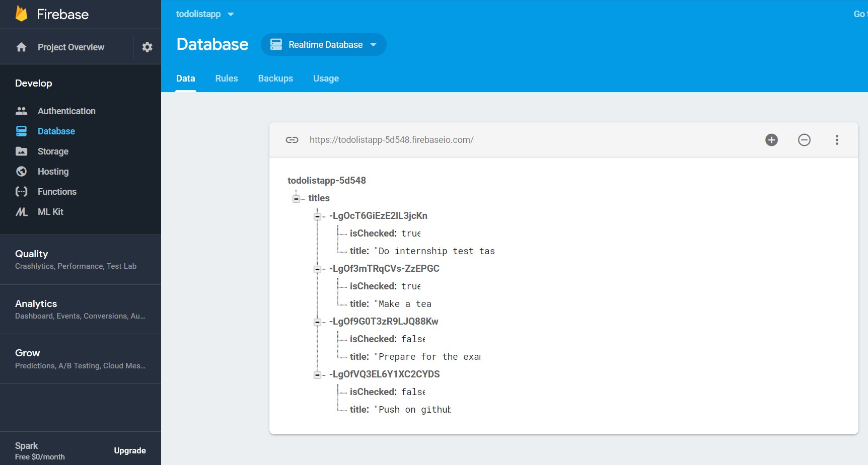868x465 pixels.
Task: Click the database URL text
Action: click(x=391, y=140)
